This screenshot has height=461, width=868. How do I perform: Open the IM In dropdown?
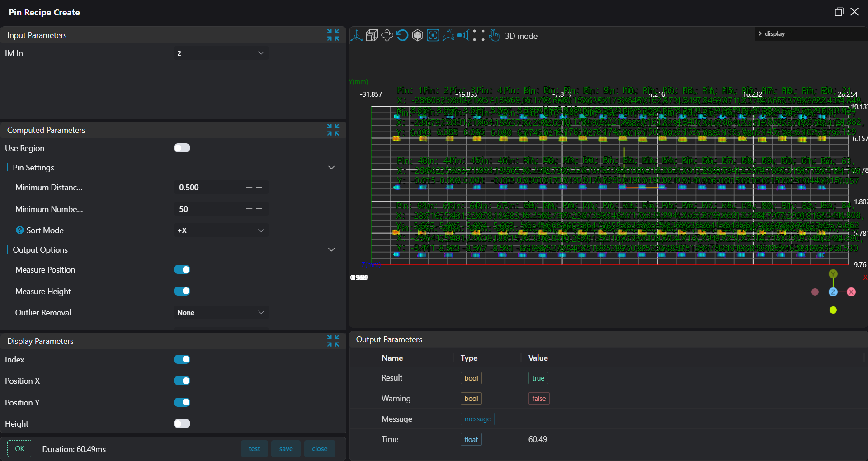coord(221,53)
